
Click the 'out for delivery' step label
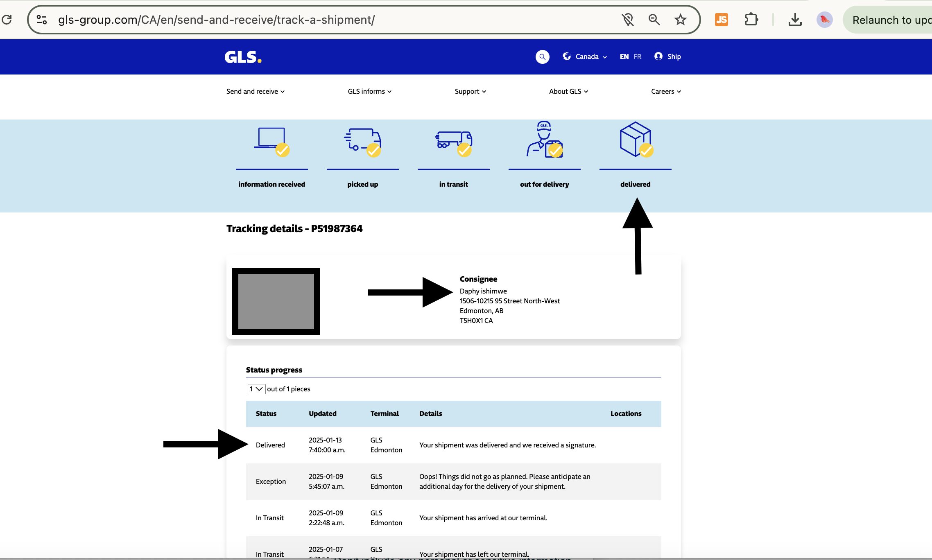click(x=544, y=184)
